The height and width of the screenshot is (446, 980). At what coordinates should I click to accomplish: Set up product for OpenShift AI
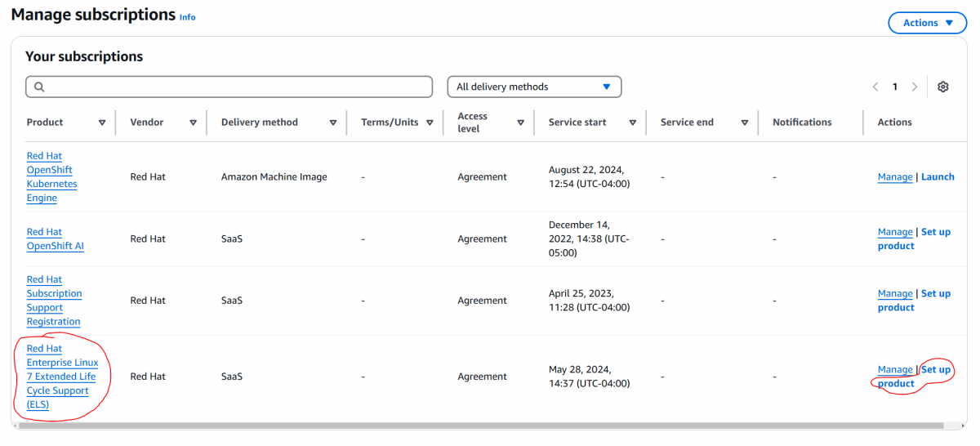[915, 239]
